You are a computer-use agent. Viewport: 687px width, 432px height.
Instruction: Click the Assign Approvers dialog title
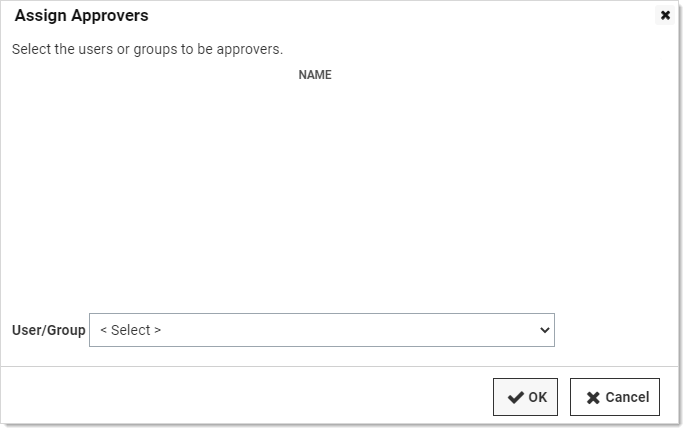point(81,16)
